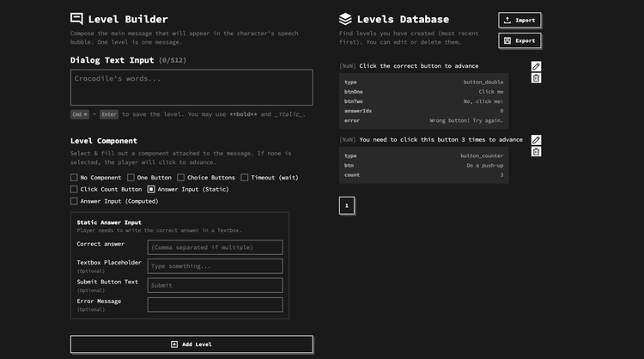Edit the 'Click the correct button' level

point(536,66)
